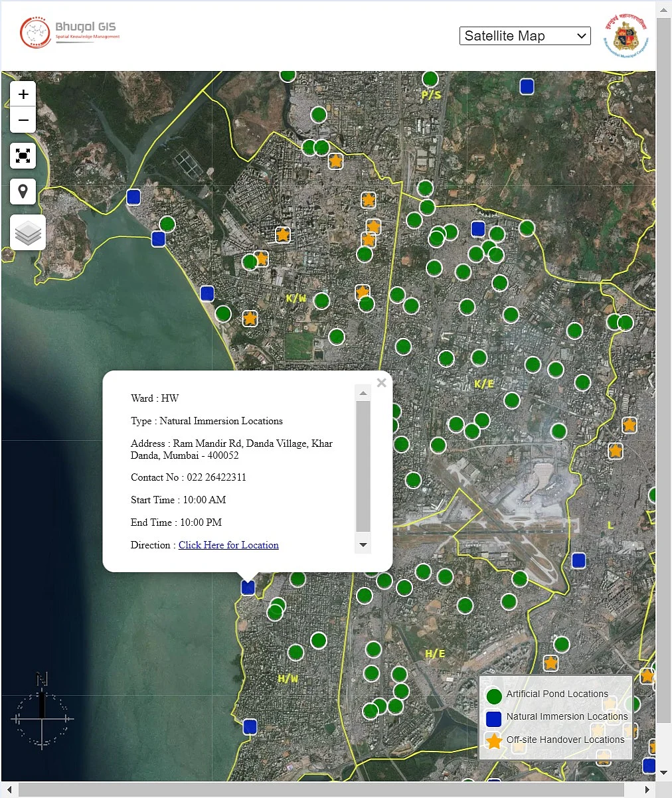Screen dimensions: 672x798
Task: Click the H/W ward label
Action: tap(288, 678)
